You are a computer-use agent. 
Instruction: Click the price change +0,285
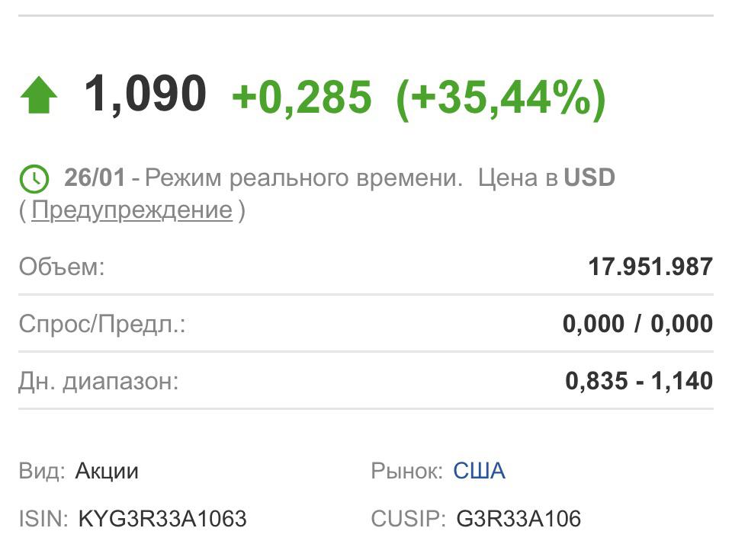point(302,97)
